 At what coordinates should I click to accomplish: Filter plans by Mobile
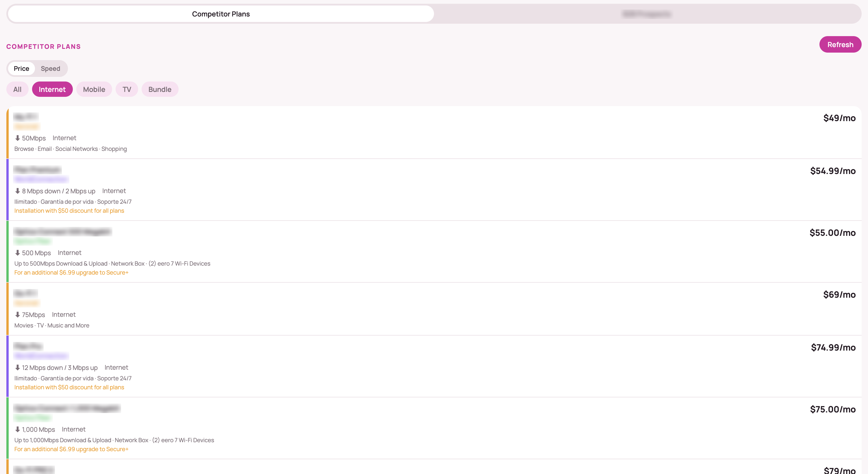coord(94,89)
